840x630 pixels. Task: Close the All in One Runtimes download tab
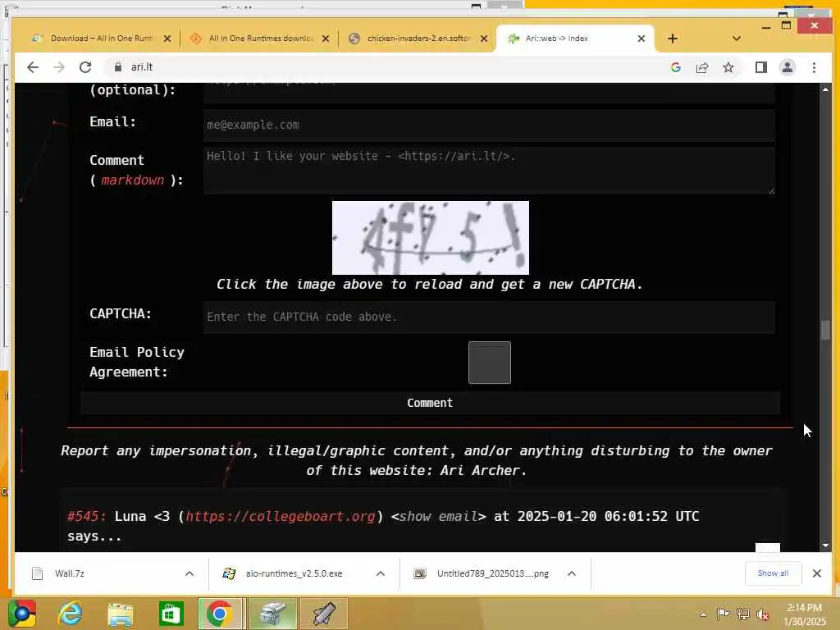tap(325, 39)
